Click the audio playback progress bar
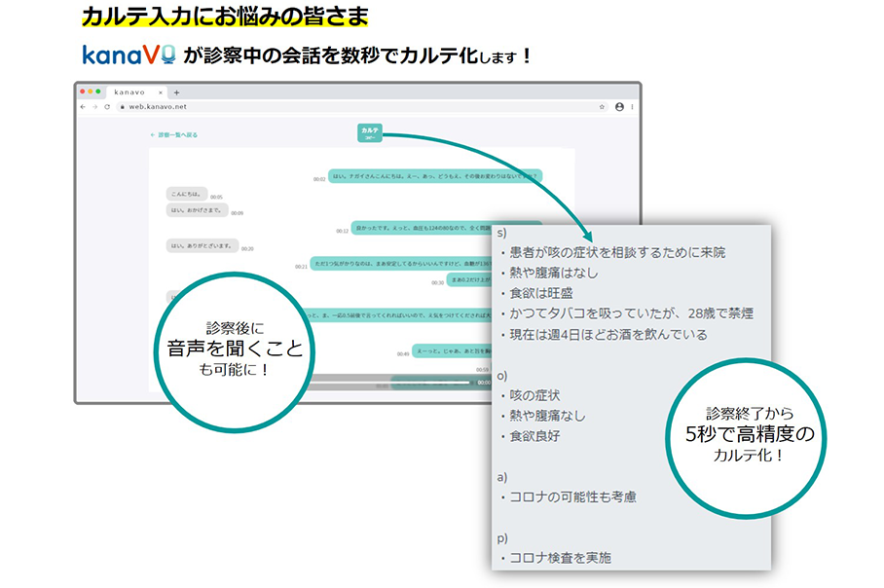The width and height of the screenshot is (884, 588). pos(389,383)
